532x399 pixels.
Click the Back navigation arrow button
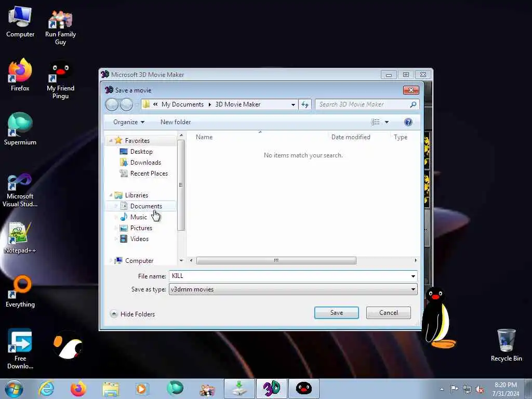click(x=112, y=104)
